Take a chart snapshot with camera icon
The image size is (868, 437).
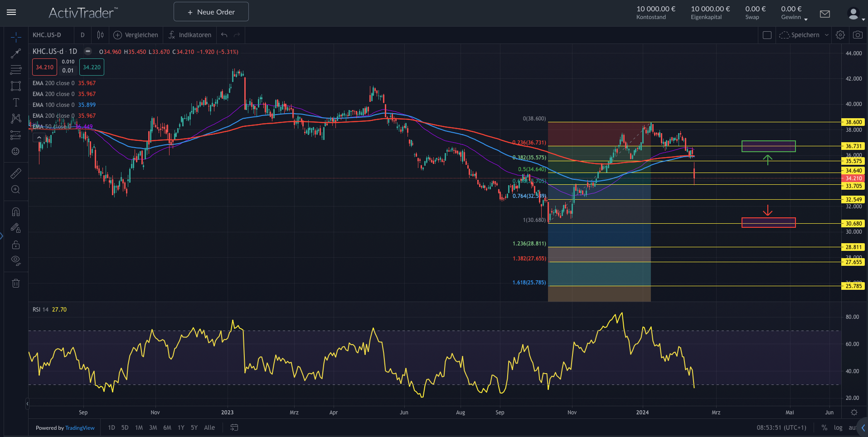pos(857,35)
